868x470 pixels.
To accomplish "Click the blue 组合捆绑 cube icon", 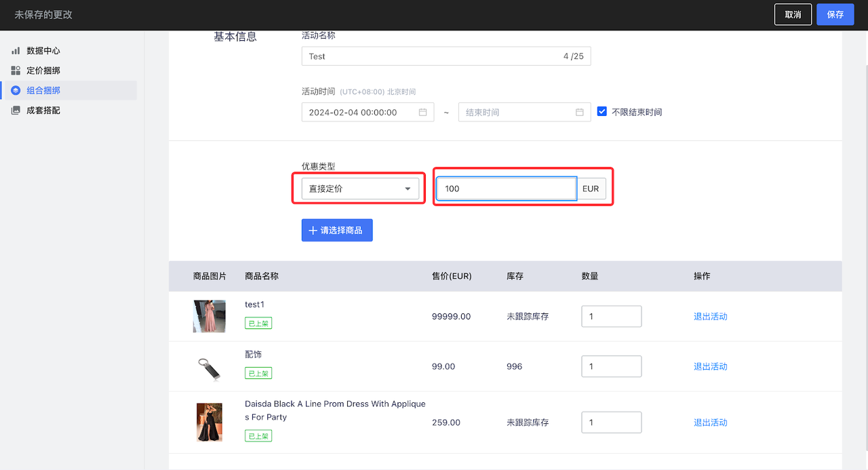I will tap(16, 90).
